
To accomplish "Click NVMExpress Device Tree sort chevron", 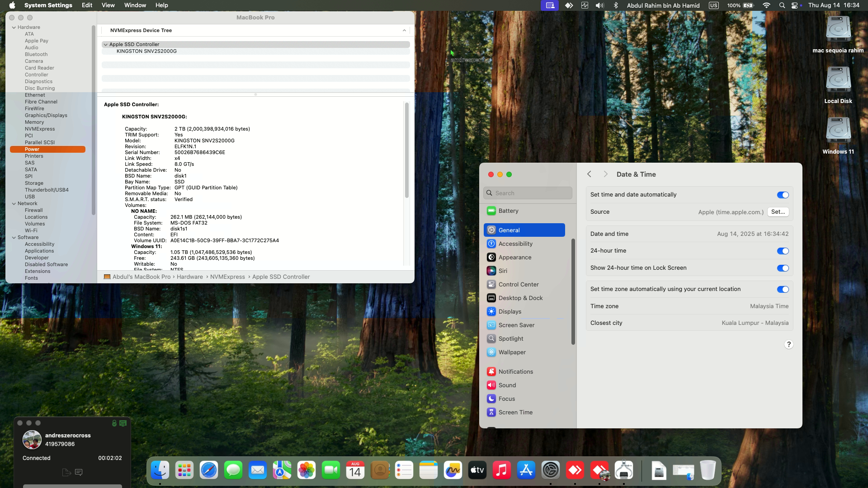I will click(x=404, y=31).
